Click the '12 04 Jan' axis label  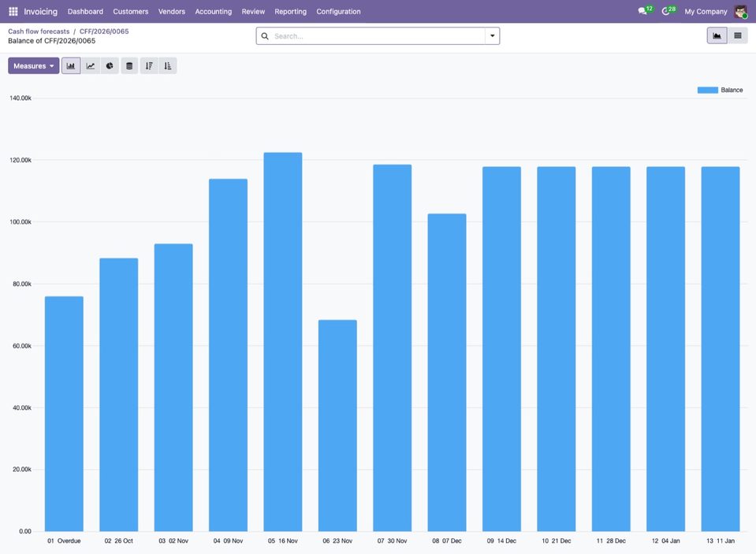(666, 541)
